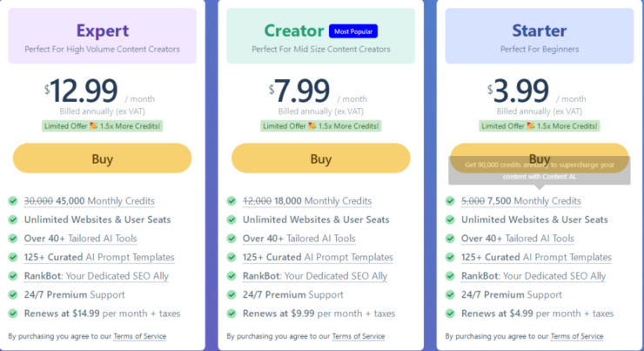
Task: Click the Creator Limited Offer 1.5x Credits badge
Action: [x=321, y=125]
